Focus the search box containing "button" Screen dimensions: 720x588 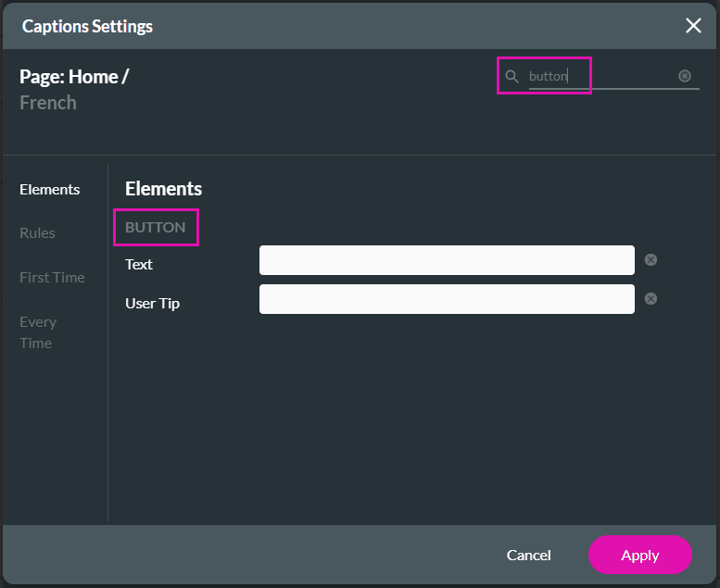pos(602,76)
